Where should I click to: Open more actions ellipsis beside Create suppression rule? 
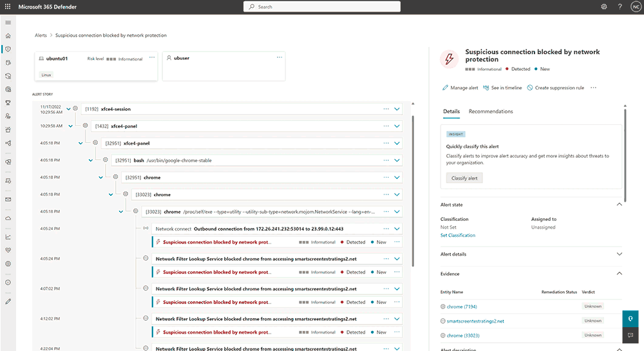pyautogui.click(x=594, y=88)
